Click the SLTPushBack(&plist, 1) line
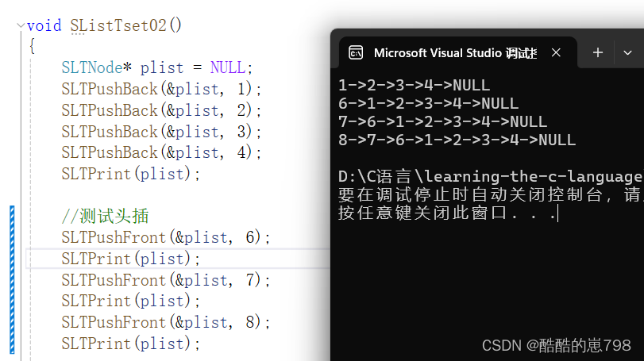The image size is (644, 361). [161, 89]
